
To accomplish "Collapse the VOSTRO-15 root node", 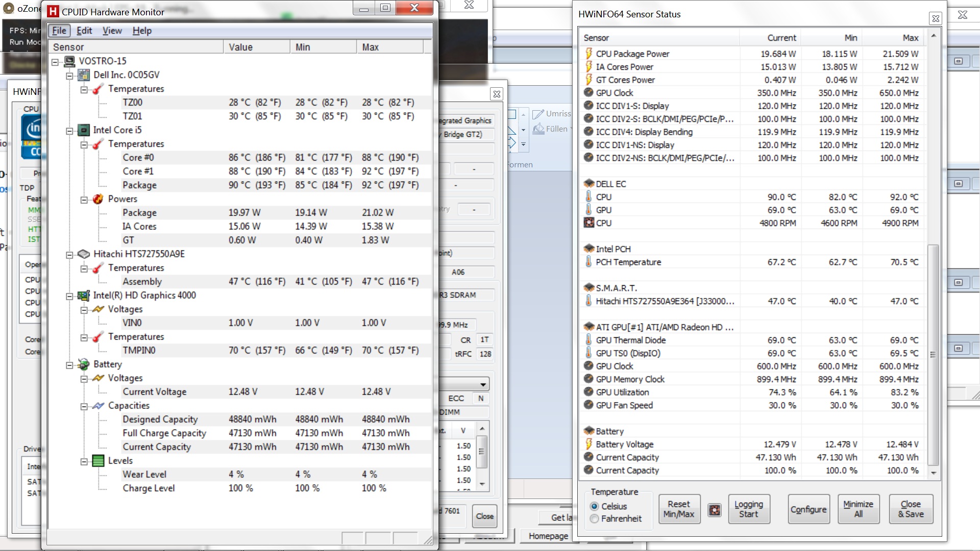I will click(55, 62).
